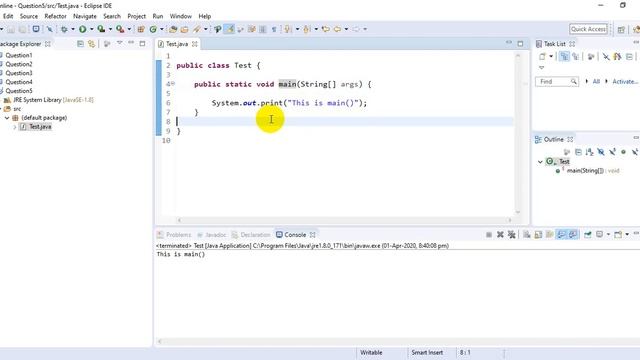640x360 pixels.
Task: Open the Window menu
Action: [x=180, y=16]
